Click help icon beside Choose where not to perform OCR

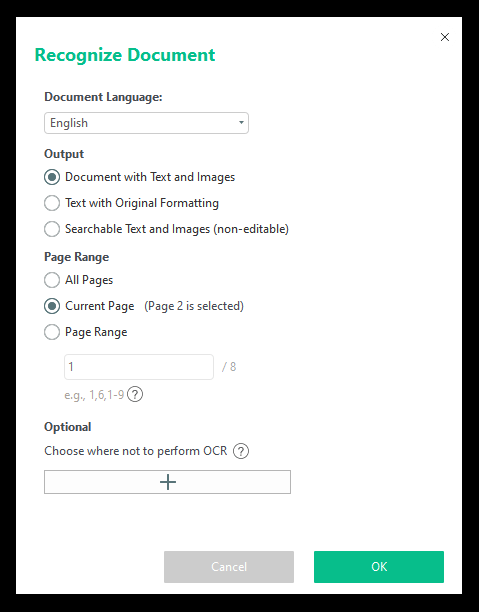(241, 451)
